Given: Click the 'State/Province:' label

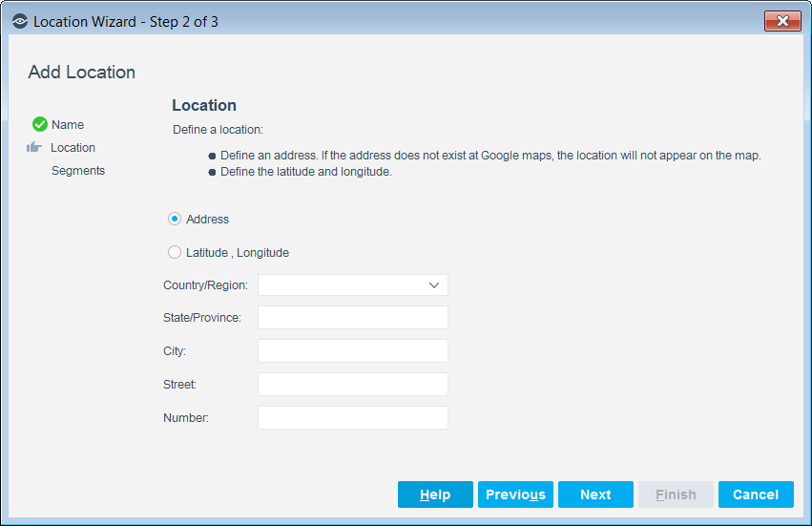Looking at the screenshot, I should coord(202,318).
